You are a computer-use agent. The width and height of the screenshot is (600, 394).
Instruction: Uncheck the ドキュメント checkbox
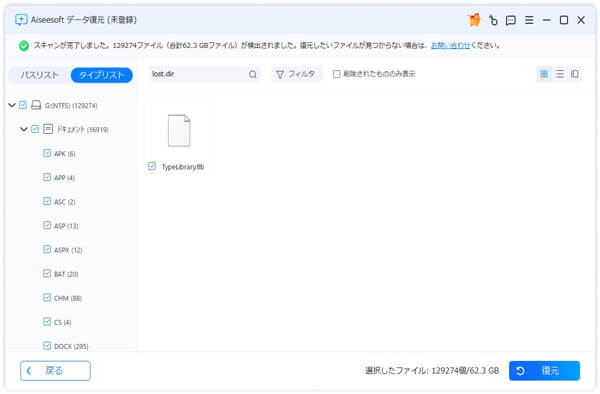tap(35, 129)
